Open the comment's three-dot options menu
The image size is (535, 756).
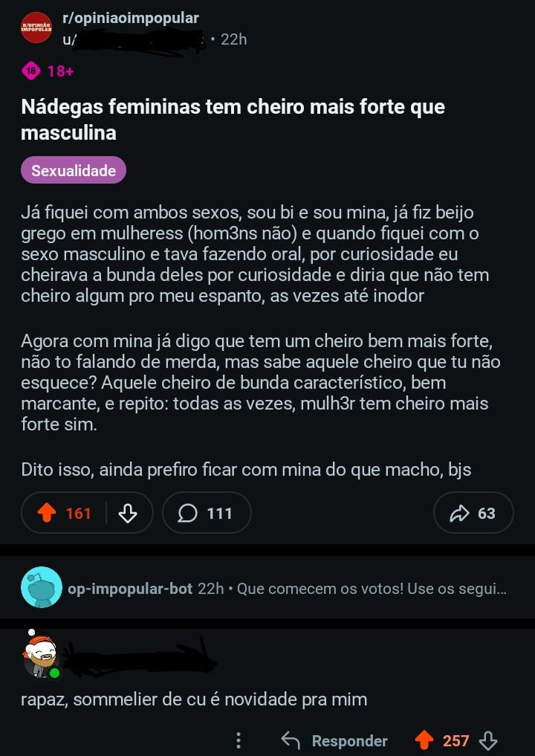(x=239, y=740)
